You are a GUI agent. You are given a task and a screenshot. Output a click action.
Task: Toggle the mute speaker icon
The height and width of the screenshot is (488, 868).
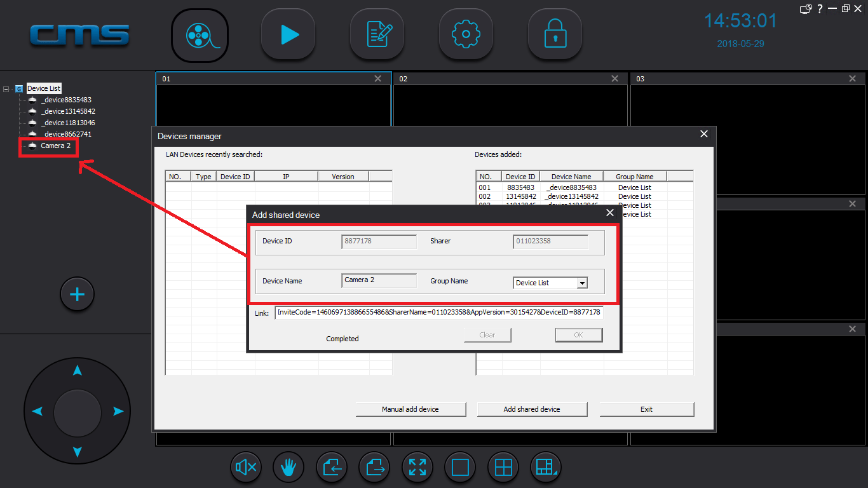tap(245, 468)
